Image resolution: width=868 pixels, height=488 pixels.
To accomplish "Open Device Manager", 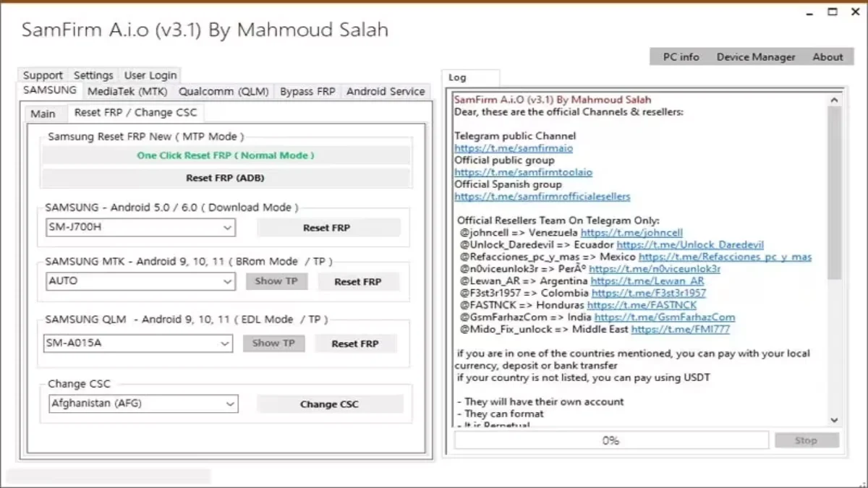I will click(x=756, y=57).
